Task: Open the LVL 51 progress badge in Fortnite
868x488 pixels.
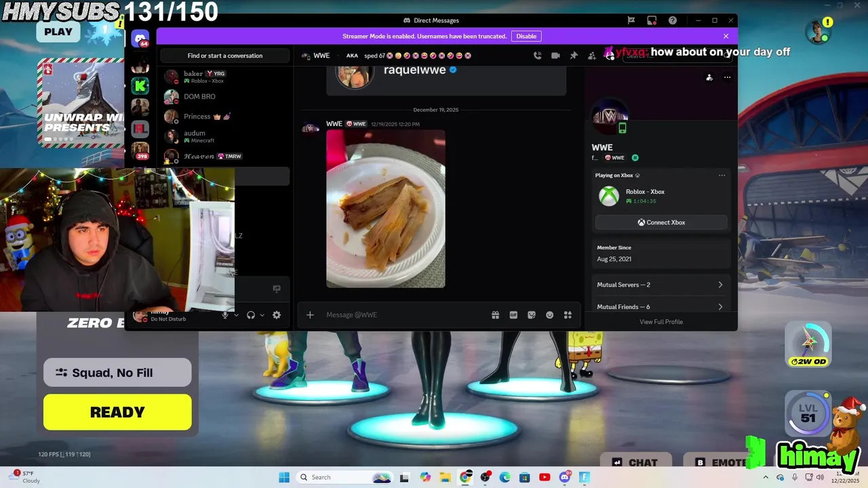Action: coord(808,412)
